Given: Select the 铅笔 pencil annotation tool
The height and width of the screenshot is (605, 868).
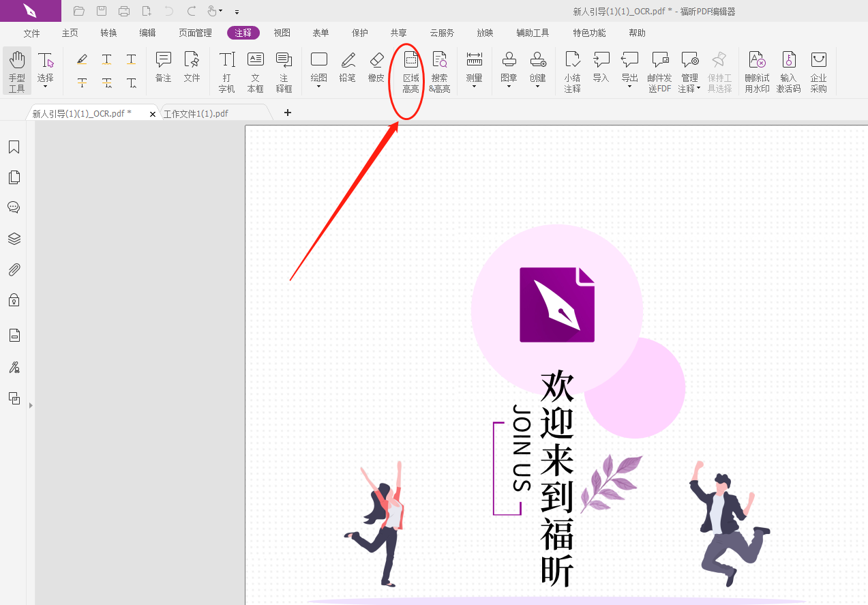Looking at the screenshot, I should pyautogui.click(x=347, y=68).
